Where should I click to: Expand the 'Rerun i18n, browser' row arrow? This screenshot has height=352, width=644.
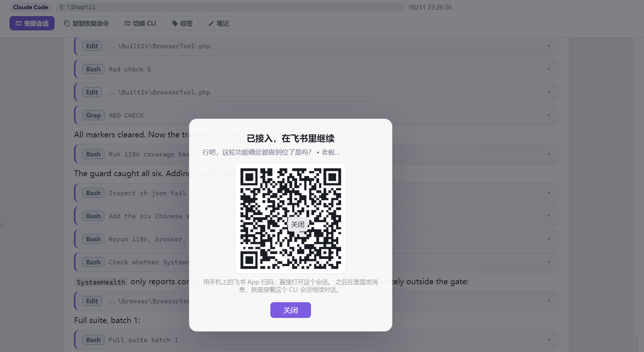click(x=549, y=239)
